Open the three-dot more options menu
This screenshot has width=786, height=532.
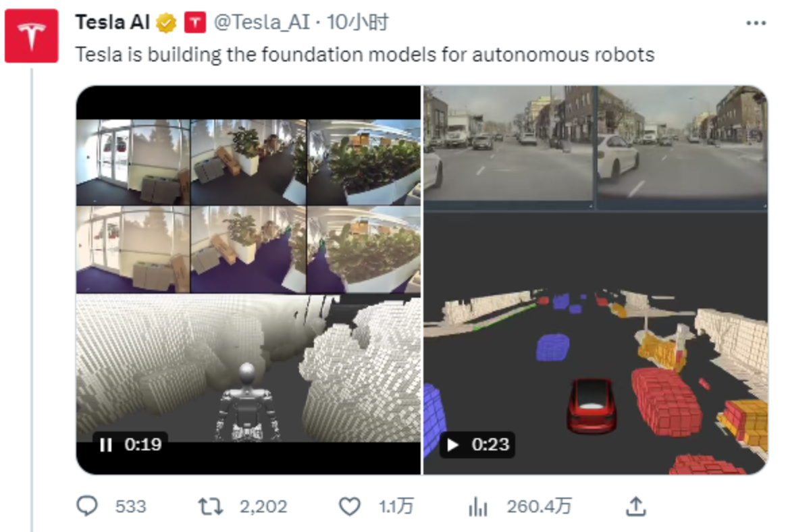click(x=756, y=23)
